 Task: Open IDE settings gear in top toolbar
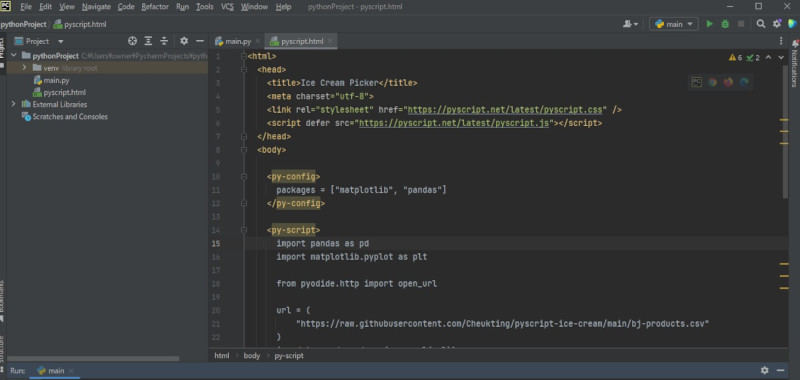click(x=777, y=24)
